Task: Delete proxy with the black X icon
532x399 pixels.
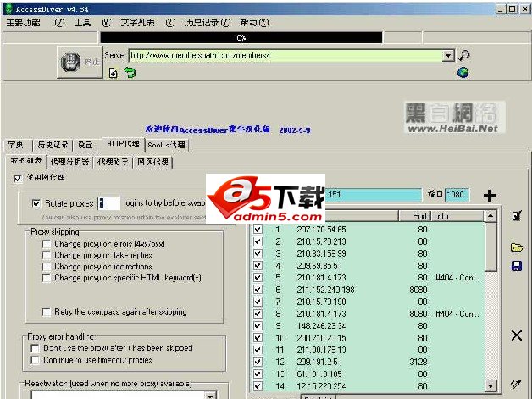Action: tap(517, 335)
